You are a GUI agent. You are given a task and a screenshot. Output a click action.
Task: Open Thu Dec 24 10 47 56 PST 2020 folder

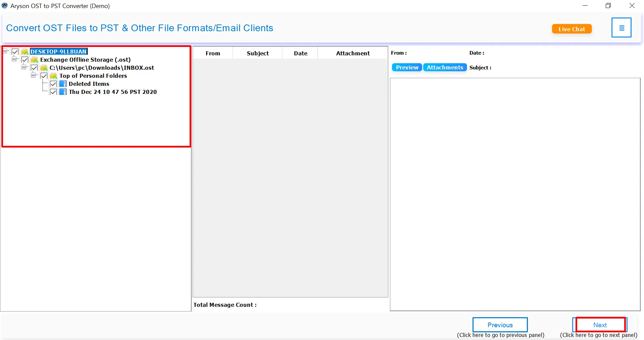(113, 92)
